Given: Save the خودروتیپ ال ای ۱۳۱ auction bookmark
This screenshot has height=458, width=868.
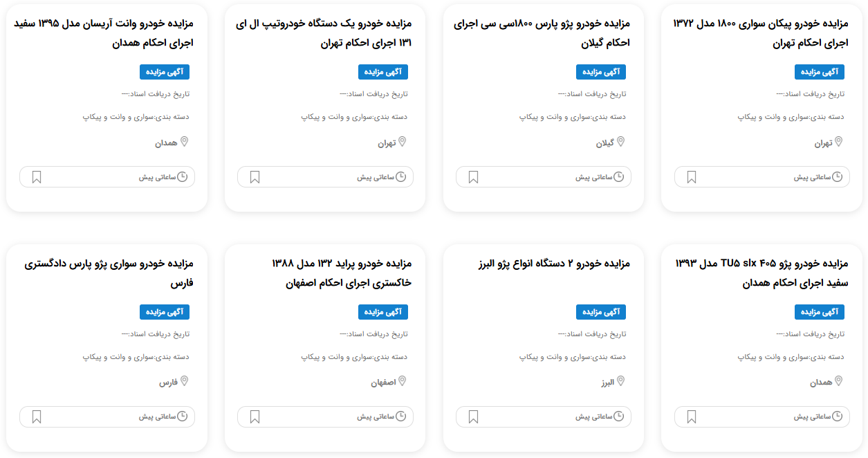Looking at the screenshot, I should [x=255, y=177].
